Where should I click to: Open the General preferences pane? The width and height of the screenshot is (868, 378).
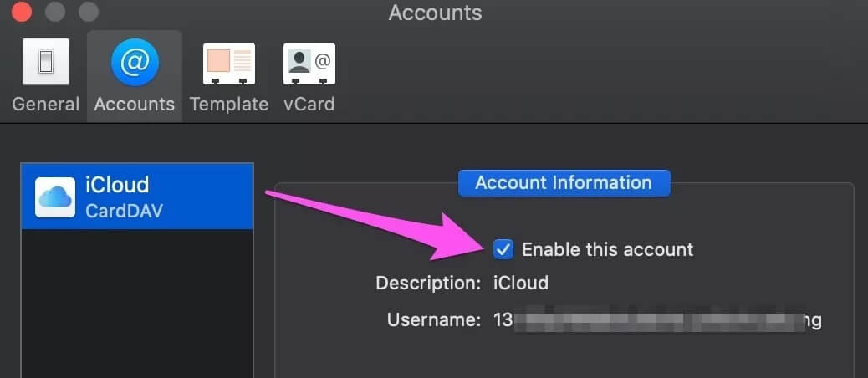coord(46,76)
